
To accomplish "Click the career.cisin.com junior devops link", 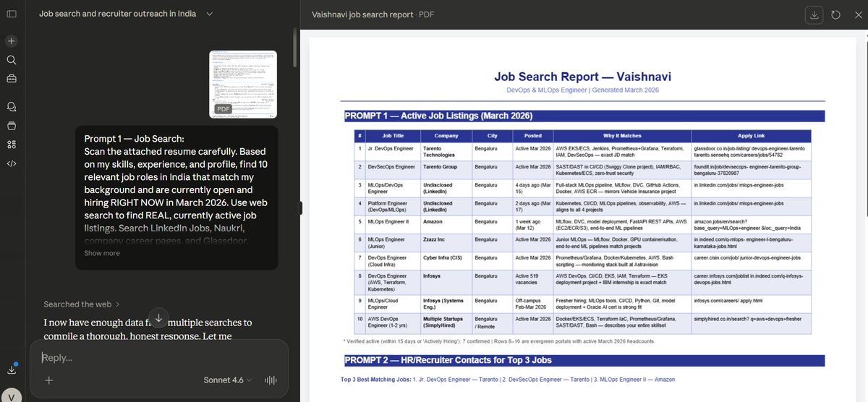I will [x=746, y=257].
